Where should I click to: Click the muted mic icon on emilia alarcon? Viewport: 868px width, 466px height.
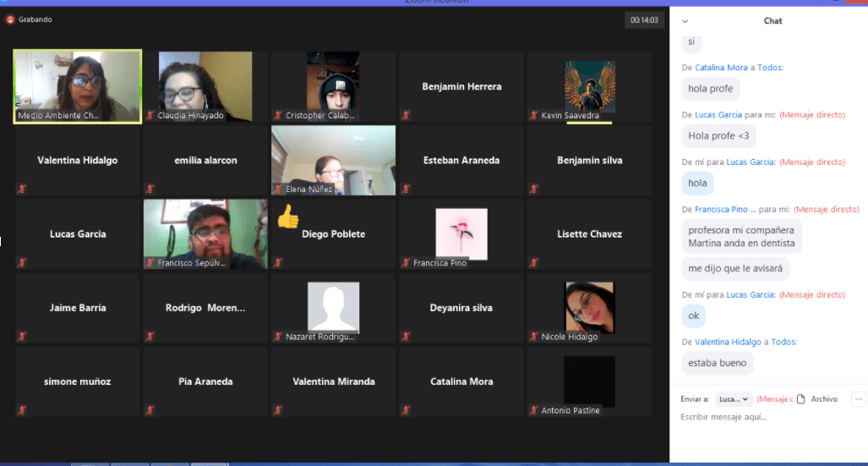(x=150, y=189)
